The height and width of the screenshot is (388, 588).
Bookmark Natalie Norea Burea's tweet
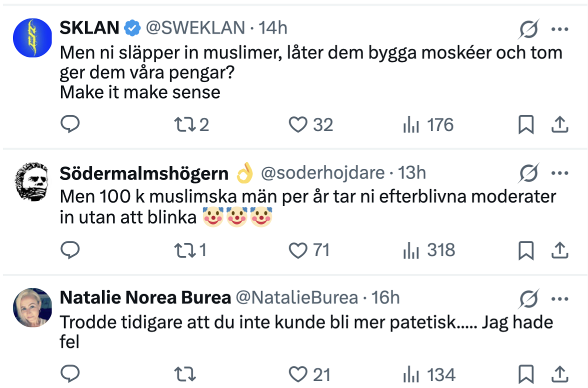(x=525, y=375)
